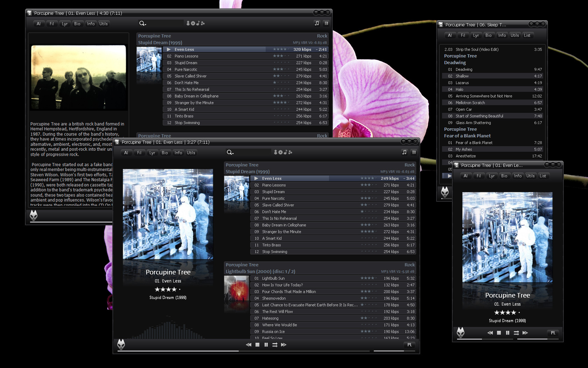Click artist filter icon in back-left window
This screenshot has width=588, height=368.
tap(188, 23)
